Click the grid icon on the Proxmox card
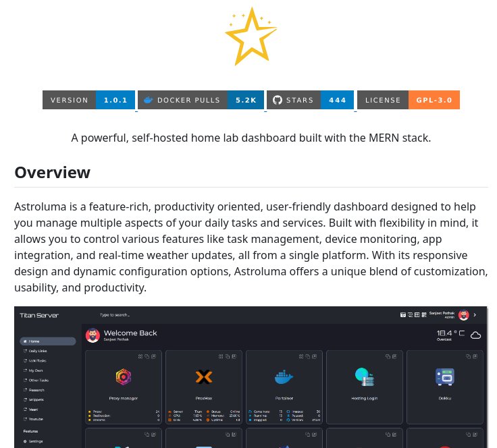 tap(221, 356)
